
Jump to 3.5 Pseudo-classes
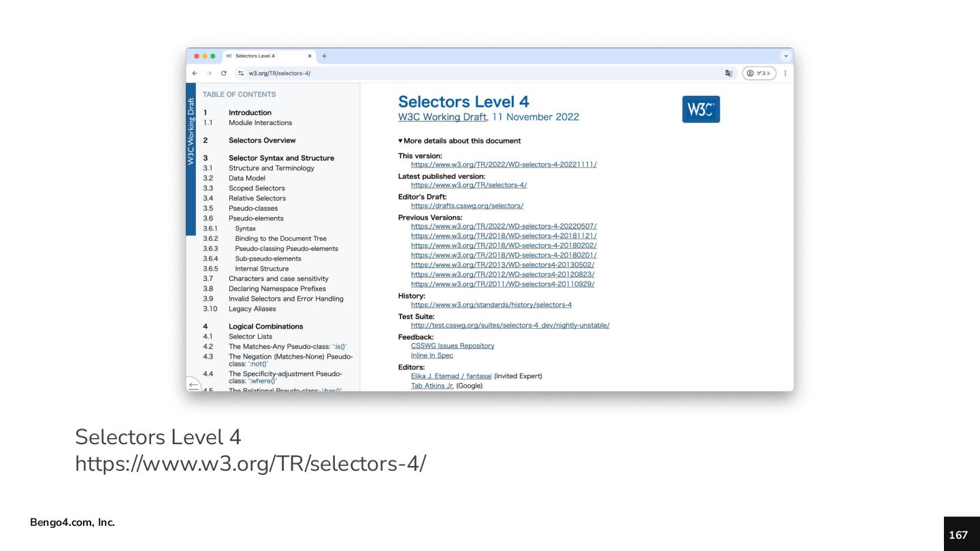click(x=253, y=209)
